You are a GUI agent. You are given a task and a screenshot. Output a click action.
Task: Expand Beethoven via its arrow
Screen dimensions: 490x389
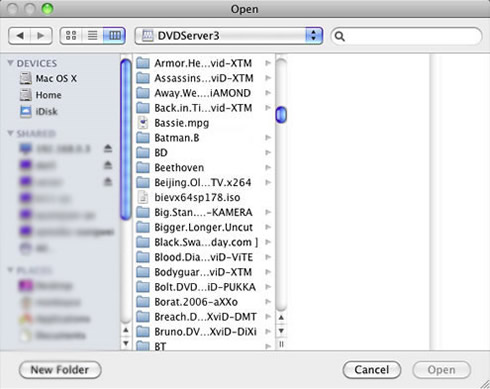point(268,167)
